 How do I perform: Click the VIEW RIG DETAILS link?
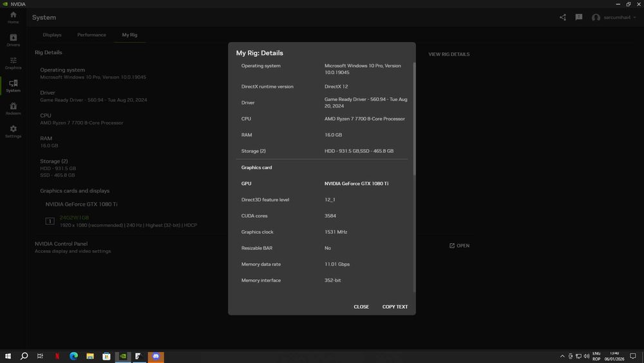tap(449, 54)
